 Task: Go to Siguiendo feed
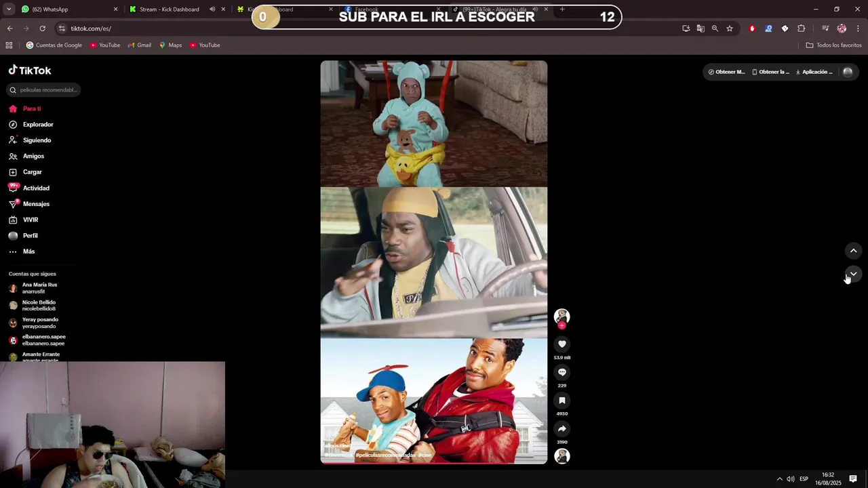coord(30,140)
